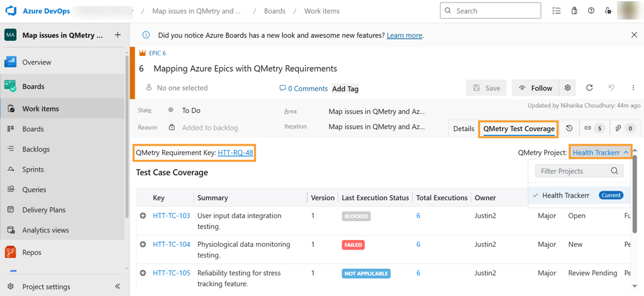Follow the Learn more link
The width and height of the screenshot is (644, 296).
[404, 35]
